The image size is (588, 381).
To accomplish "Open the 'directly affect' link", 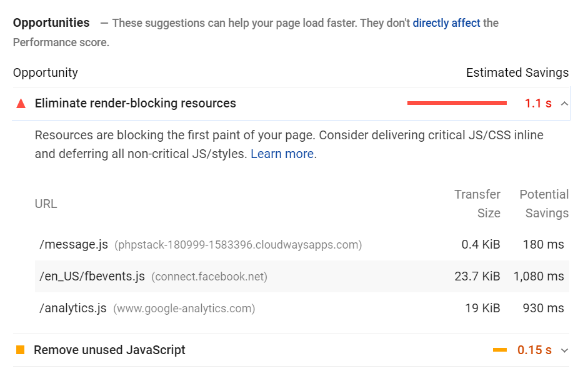I will tap(446, 22).
